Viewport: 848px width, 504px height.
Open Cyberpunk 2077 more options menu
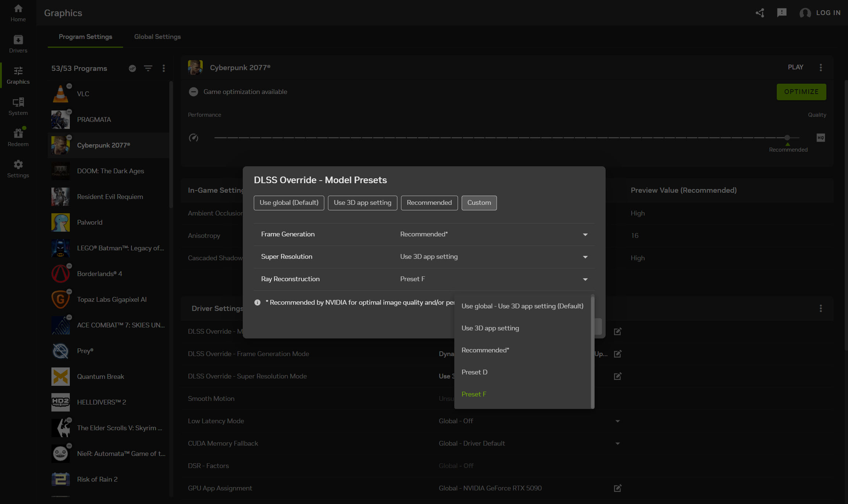click(x=821, y=68)
